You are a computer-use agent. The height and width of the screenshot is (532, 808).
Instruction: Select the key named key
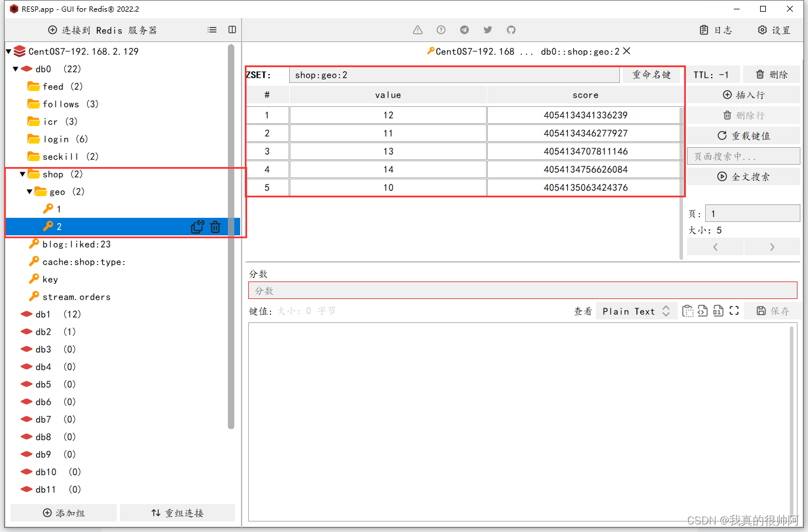coord(50,279)
